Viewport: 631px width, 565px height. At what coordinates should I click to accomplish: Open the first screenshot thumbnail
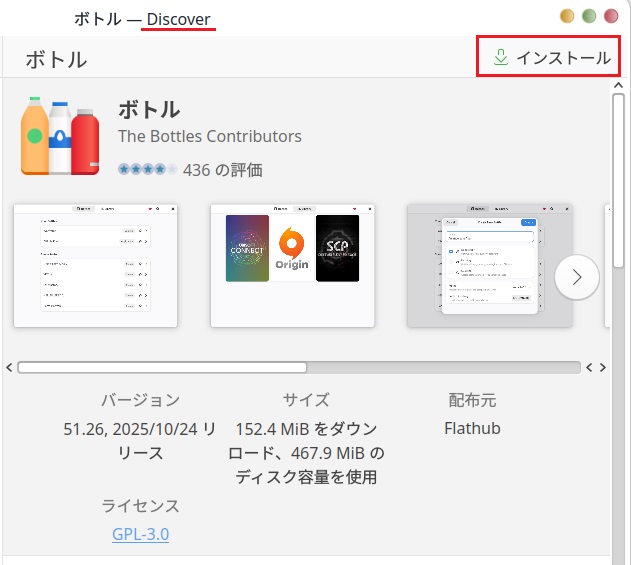[95, 265]
